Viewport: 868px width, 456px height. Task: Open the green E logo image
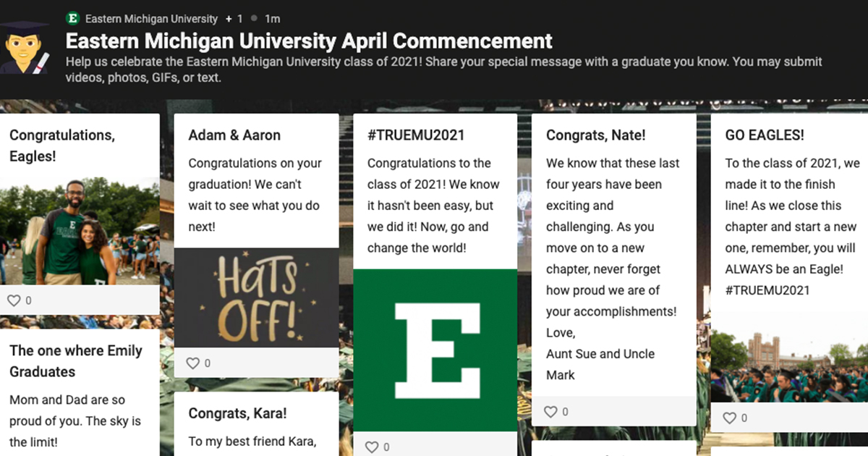coord(435,350)
